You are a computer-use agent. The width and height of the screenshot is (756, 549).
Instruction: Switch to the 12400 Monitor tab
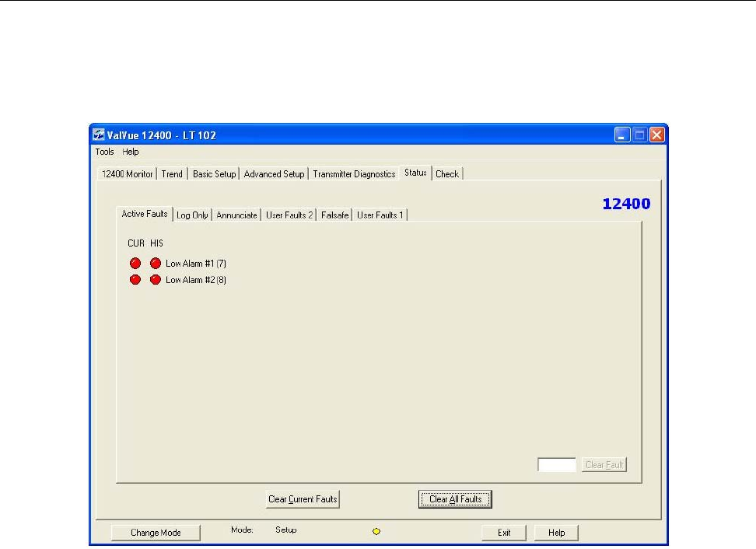coord(128,174)
